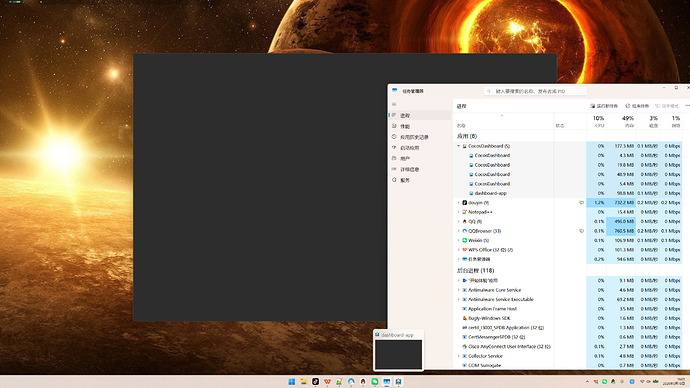Image resolution: width=690 pixels, height=388 pixels.
Task: Expand the Notepad++ process entry
Action: [459, 212]
